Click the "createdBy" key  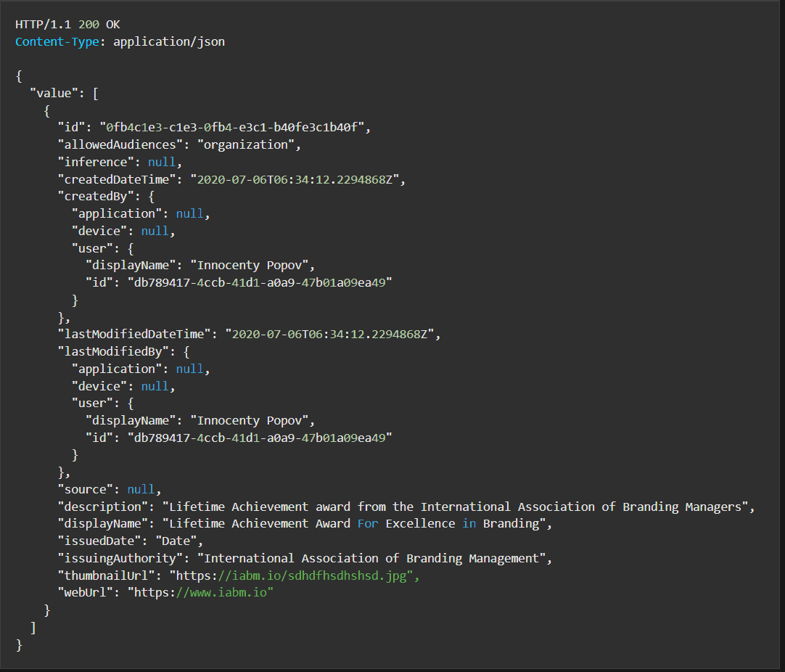coord(96,197)
